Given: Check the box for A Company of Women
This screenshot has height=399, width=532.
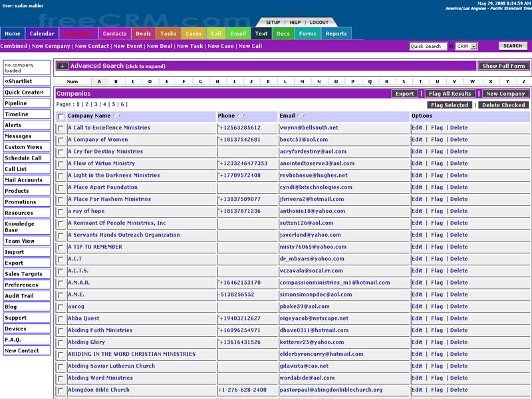Looking at the screenshot, I should [x=61, y=140].
